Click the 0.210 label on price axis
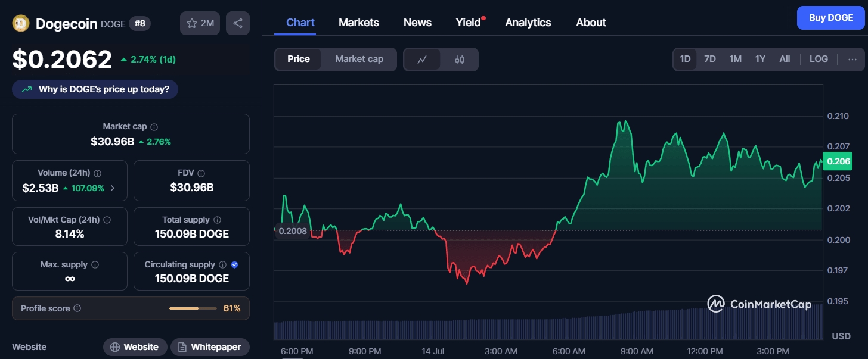The image size is (868, 359). point(838,116)
